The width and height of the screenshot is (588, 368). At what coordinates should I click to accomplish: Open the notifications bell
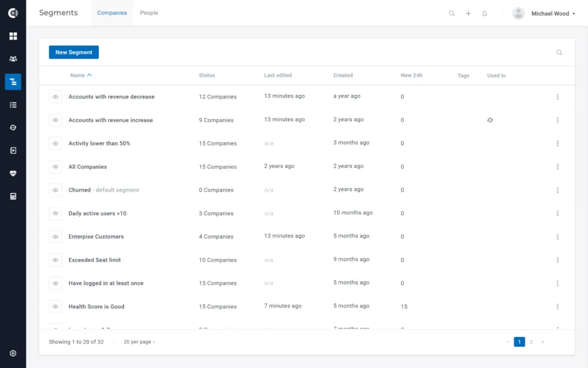pos(485,14)
